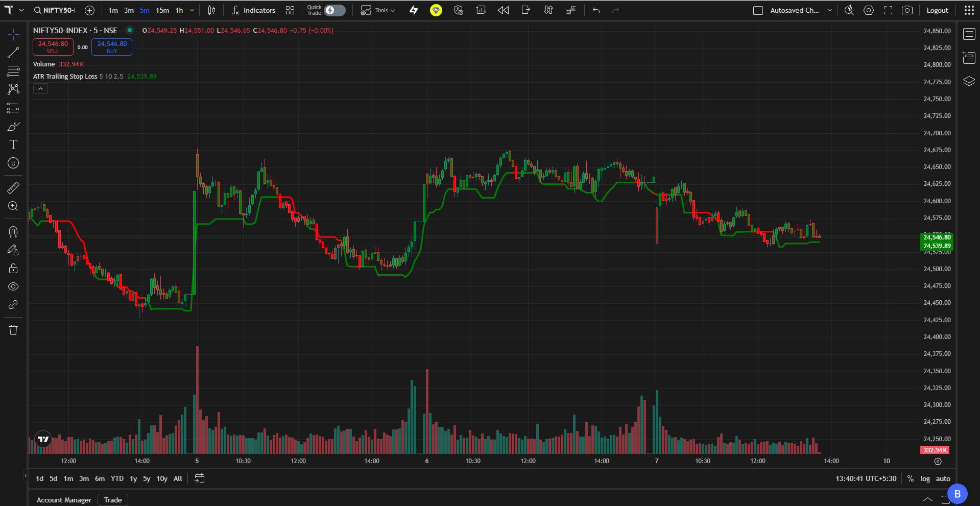
Task: Open chart settings hexagon icon
Action: click(x=869, y=10)
